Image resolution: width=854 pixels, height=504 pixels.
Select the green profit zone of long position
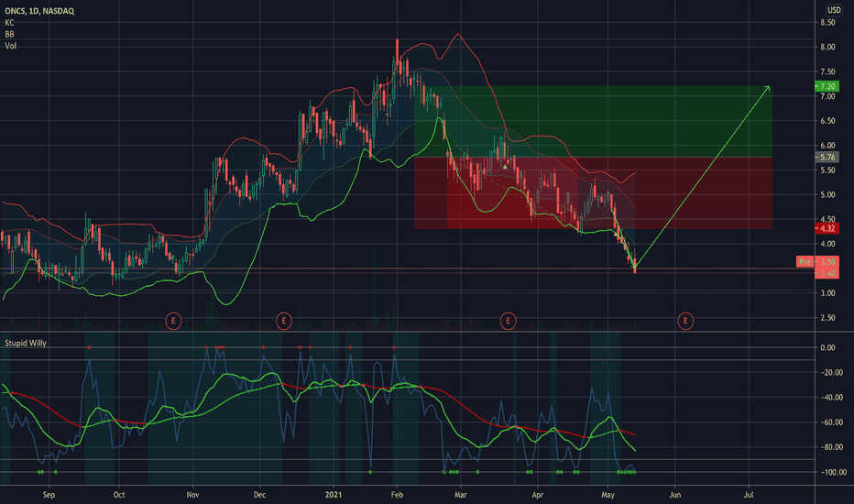pos(593,122)
